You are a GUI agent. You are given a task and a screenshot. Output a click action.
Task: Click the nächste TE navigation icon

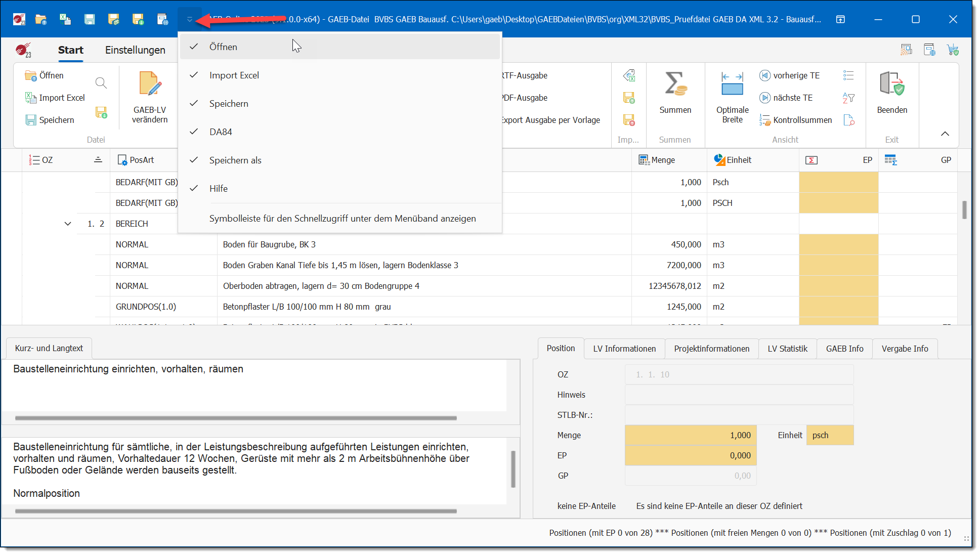(x=764, y=98)
